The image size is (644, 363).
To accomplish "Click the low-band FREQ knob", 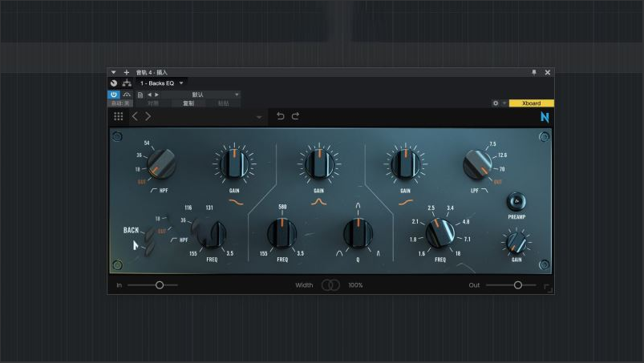I will pos(212,234).
